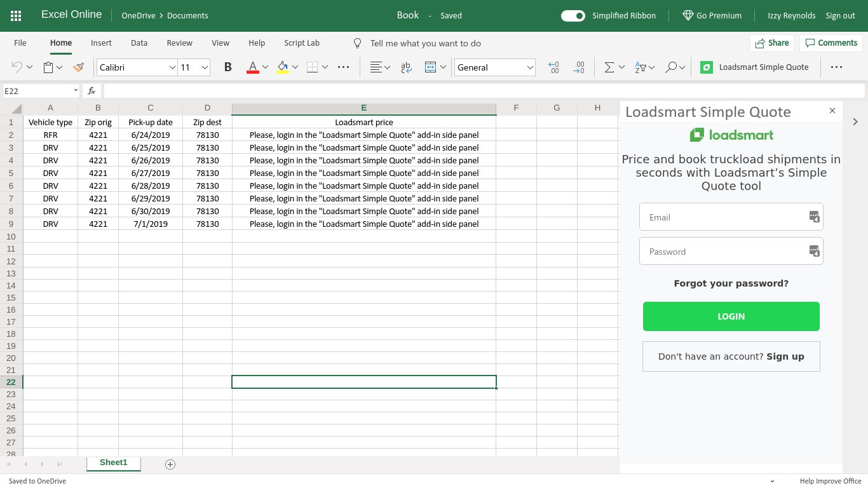This screenshot has width=868, height=488.
Task: Click the insert function fx icon
Action: point(92,91)
